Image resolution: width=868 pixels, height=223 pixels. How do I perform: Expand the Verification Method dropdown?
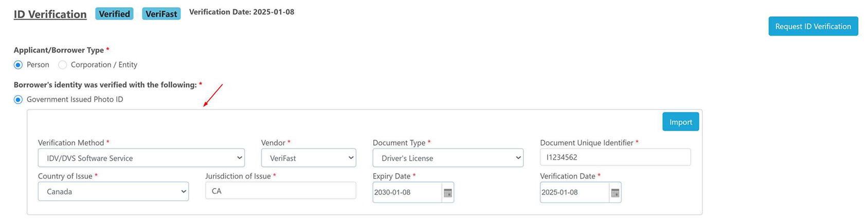[141, 158]
